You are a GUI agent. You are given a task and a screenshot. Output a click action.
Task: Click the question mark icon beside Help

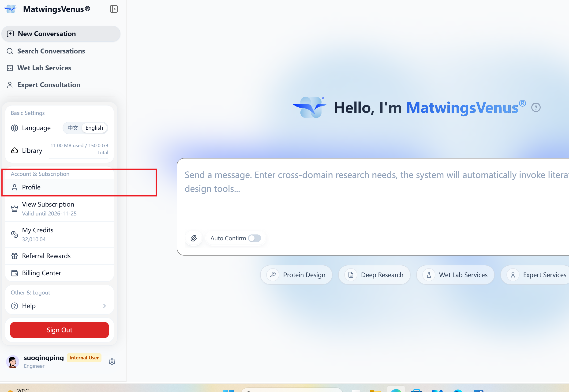point(15,306)
